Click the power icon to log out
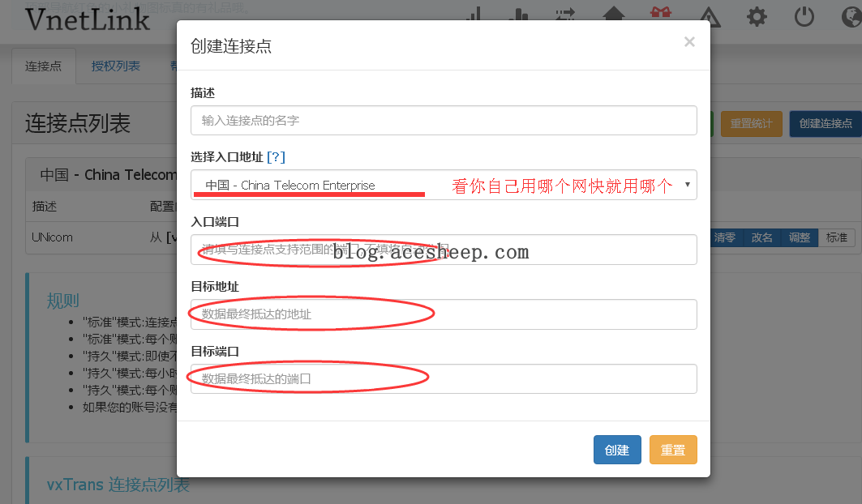The width and height of the screenshot is (862, 504). (804, 16)
